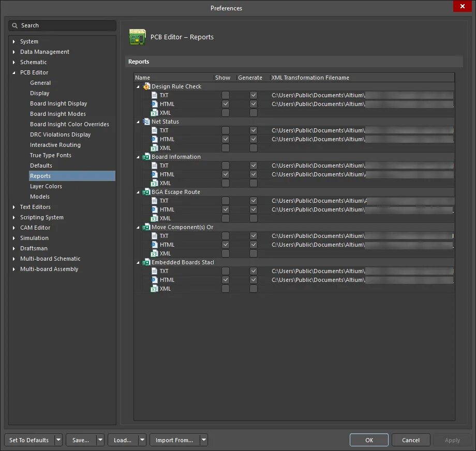476x451 pixels.
Task: Click the TXT file icon under BGA Escape Route
Action: click(x=154, y=201)
